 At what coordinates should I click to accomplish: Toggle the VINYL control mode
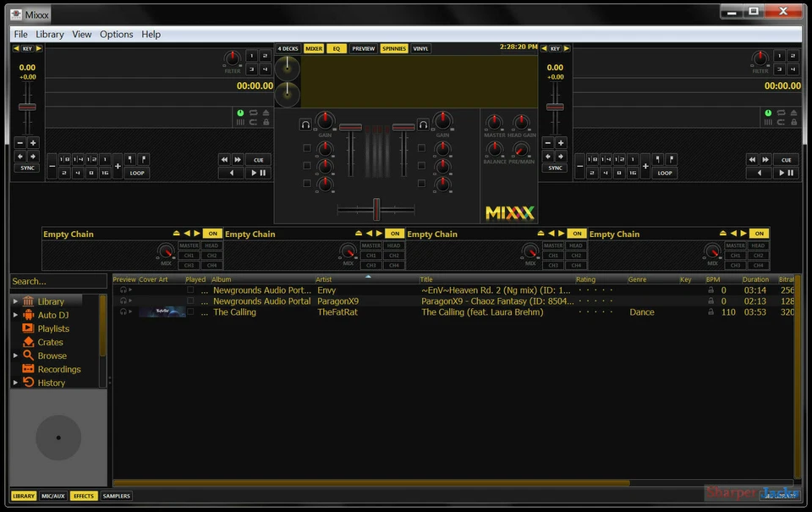tap(420, 48)
